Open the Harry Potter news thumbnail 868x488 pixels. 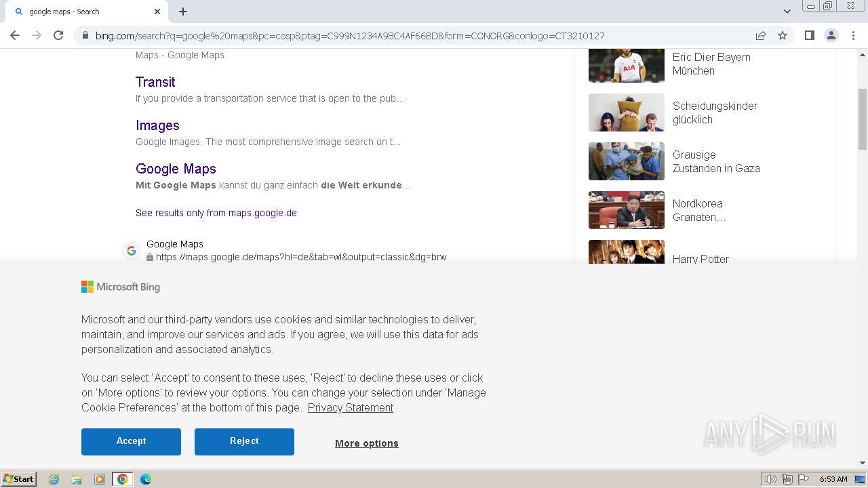(627, 251)
